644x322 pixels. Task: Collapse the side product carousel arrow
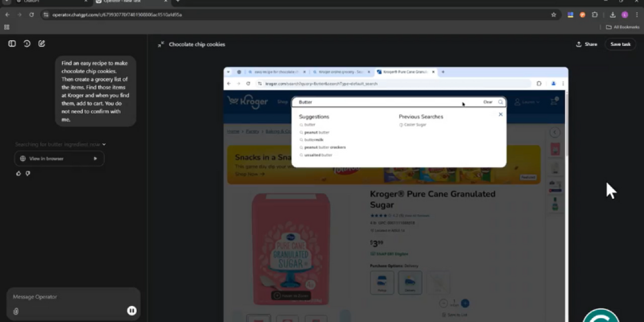[555, 132]
